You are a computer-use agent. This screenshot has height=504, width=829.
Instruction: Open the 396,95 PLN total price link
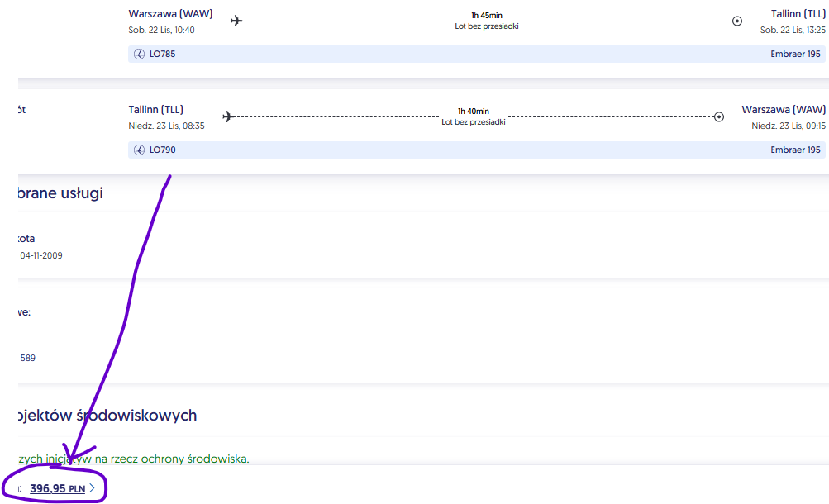(58, 488)
